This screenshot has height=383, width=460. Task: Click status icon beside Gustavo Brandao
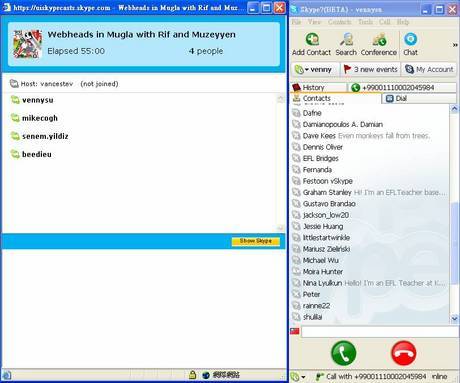coord(296,204)
